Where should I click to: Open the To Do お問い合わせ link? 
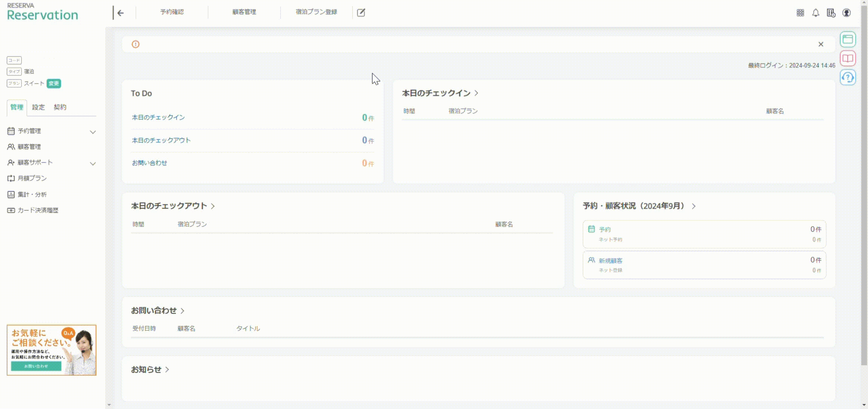[x=149, y=163]
